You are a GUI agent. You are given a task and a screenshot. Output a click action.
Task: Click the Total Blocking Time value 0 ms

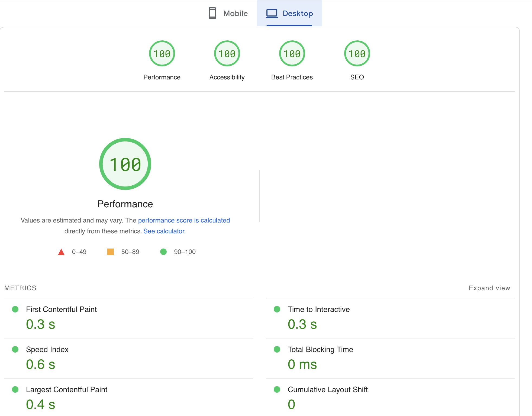pos(302,365)
